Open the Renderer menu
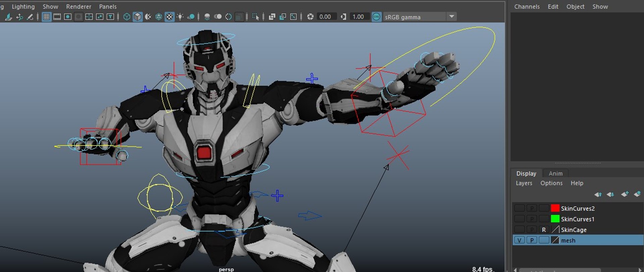This screenshot has width=644, height=272. coord(78,6)
